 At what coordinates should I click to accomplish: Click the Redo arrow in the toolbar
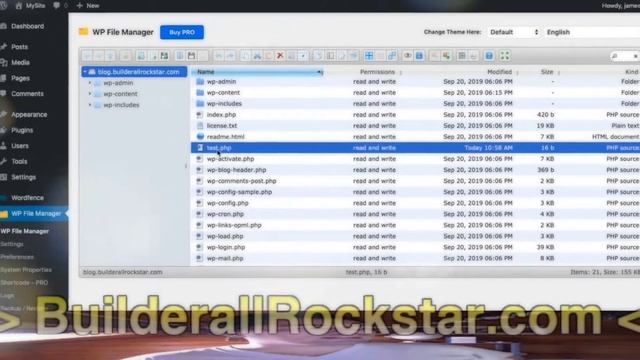pos(230,56)
